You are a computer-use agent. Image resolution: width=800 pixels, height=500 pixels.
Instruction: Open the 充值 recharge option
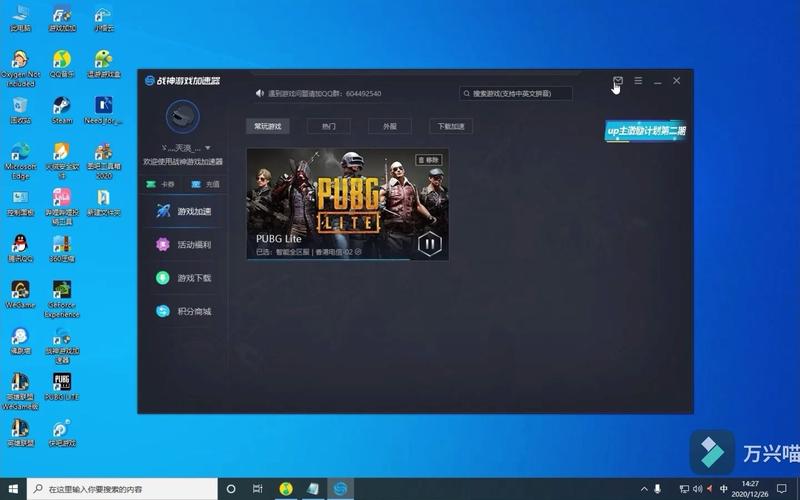[x=205, y=184]
